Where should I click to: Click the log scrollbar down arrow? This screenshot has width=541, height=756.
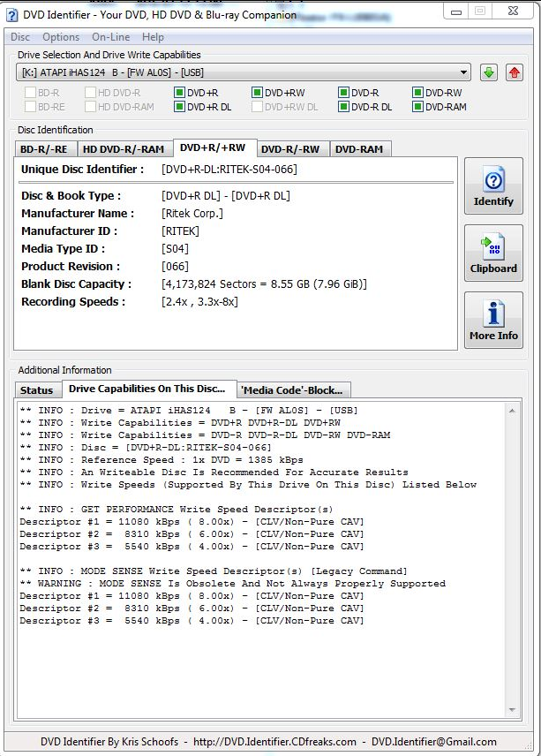pos(512,710)
